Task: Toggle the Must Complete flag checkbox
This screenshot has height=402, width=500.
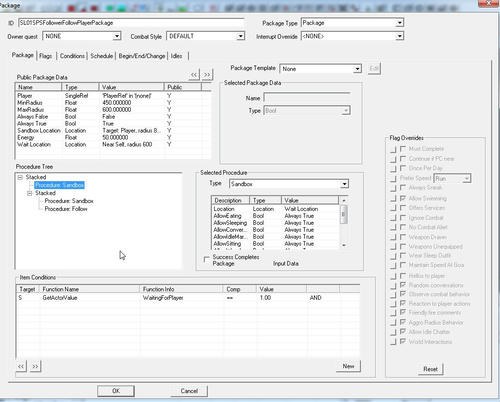Action: (403, 149)
